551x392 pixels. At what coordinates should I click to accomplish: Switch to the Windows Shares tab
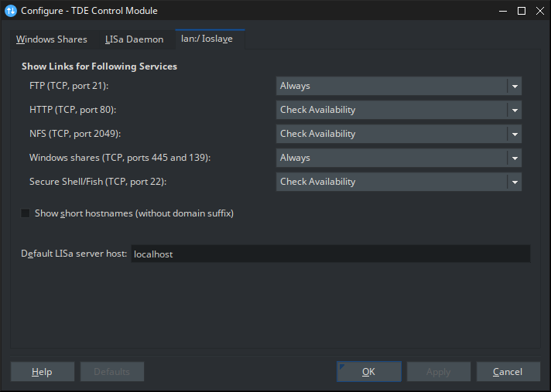click(52, 39)
